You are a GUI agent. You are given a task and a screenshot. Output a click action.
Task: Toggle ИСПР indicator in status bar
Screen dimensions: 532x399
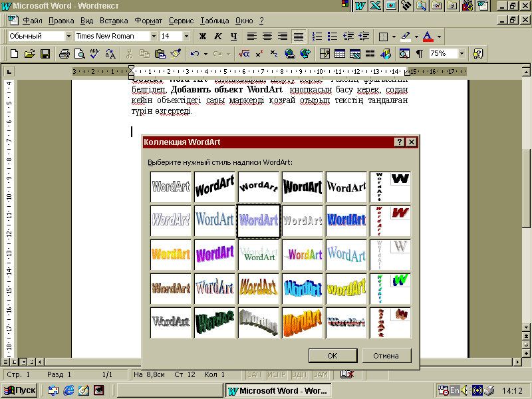point(277,374)
